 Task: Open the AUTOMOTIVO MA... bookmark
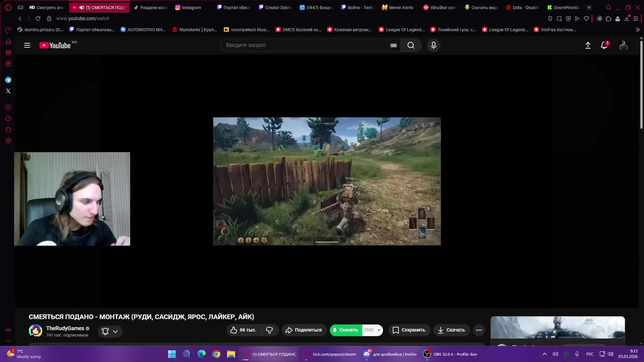(x=143, y=30)
